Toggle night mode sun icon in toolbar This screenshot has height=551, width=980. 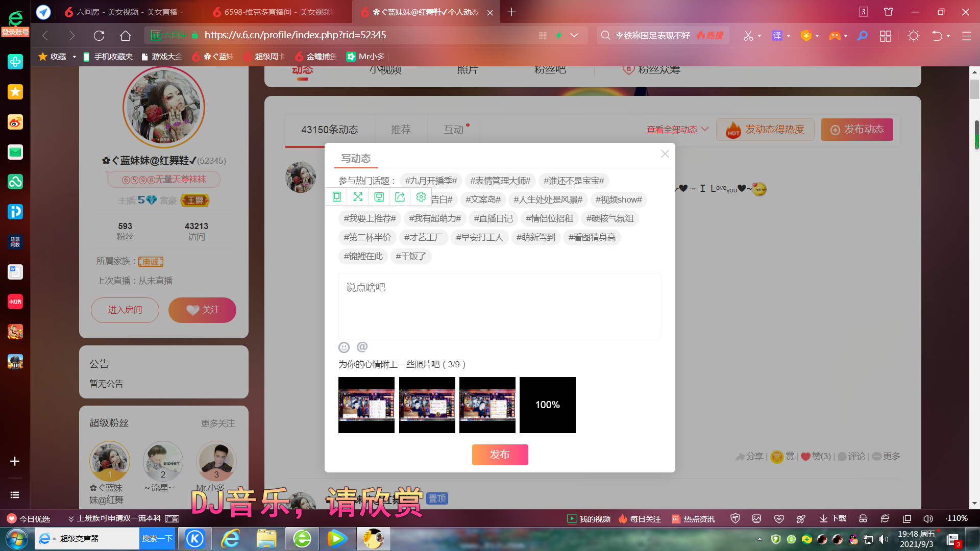(914, 36)
